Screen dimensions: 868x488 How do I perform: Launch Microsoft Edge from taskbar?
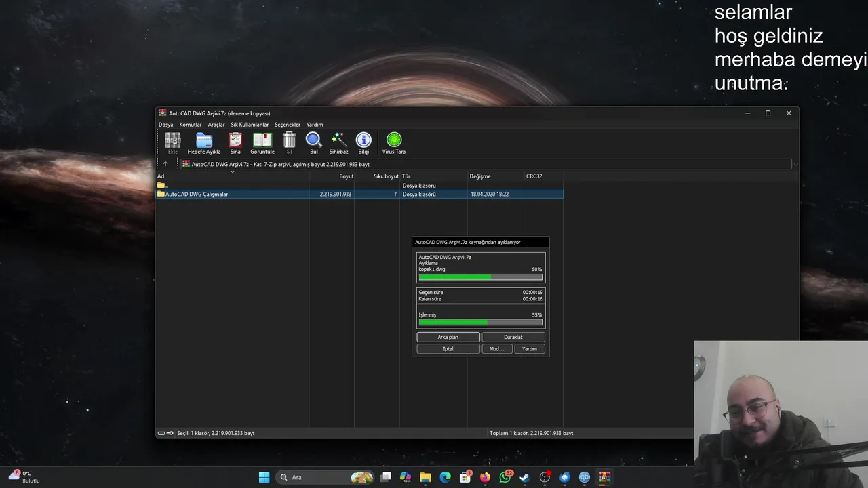[445, 477]
